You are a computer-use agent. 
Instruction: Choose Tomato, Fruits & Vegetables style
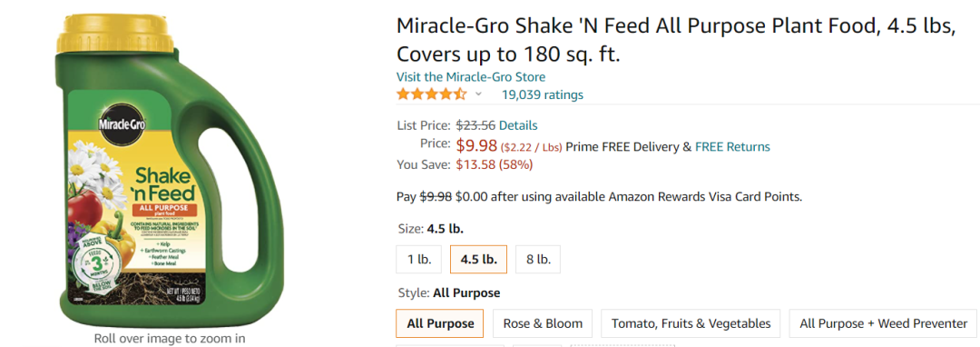pyautogui.click(x=691, y=323)
